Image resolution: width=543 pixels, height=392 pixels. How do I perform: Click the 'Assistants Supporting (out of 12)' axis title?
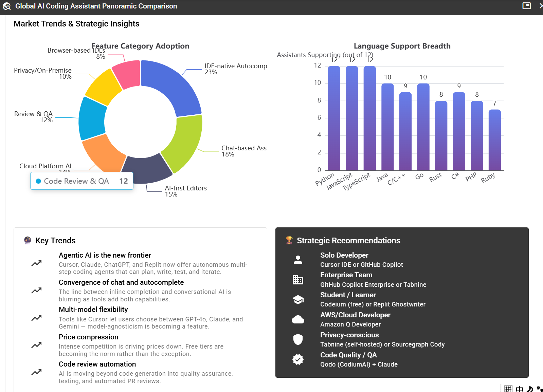[x=325, y=55]
